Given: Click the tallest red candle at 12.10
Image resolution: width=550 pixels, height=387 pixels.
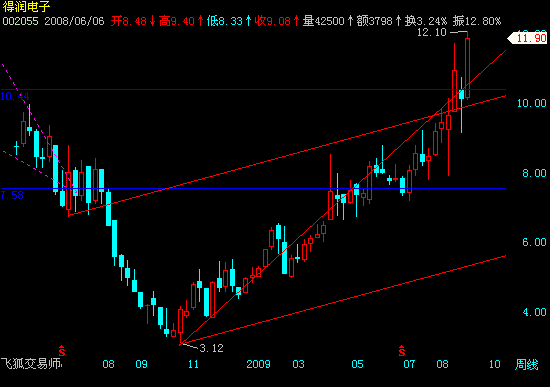Looking at the screenshot, I should (468, 67).
